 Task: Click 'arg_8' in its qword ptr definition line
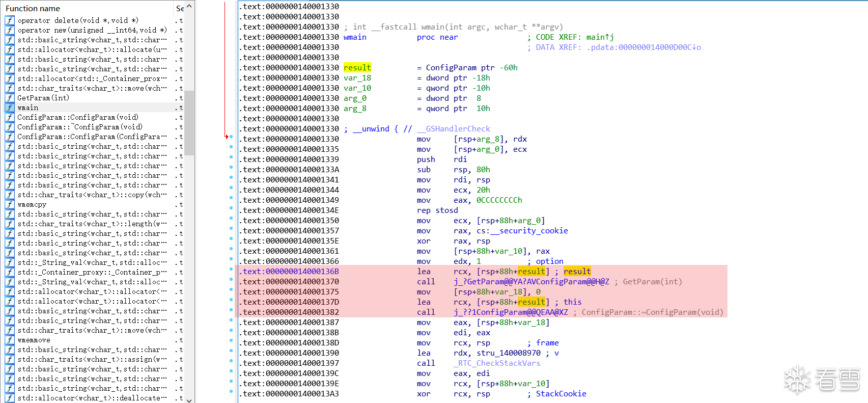pyautogui.click(x=355, y=109)
